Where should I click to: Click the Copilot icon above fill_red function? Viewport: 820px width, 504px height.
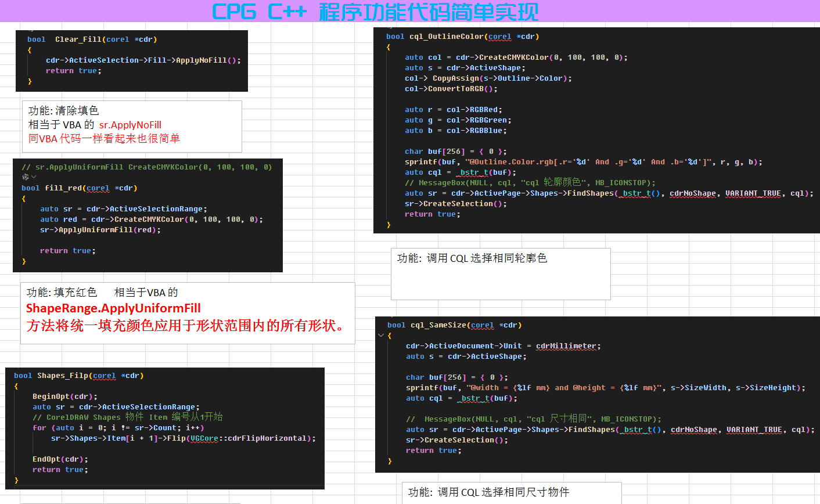click(x=25, y=177)
